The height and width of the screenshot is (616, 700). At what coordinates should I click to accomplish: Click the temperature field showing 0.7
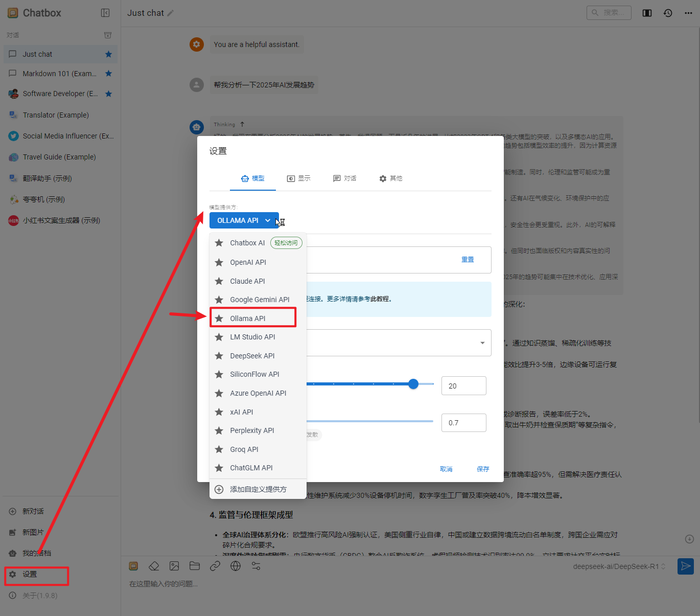click(x=464, y=423)
